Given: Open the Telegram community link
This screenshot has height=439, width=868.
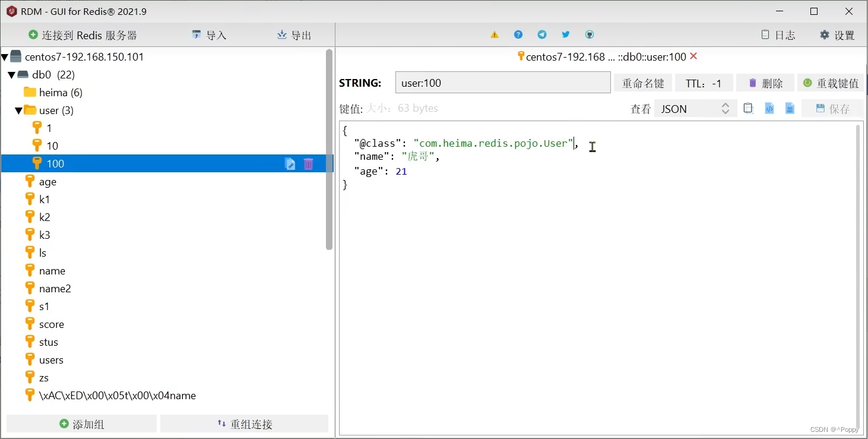Looking at the screenshot, I should pos(542,34).
